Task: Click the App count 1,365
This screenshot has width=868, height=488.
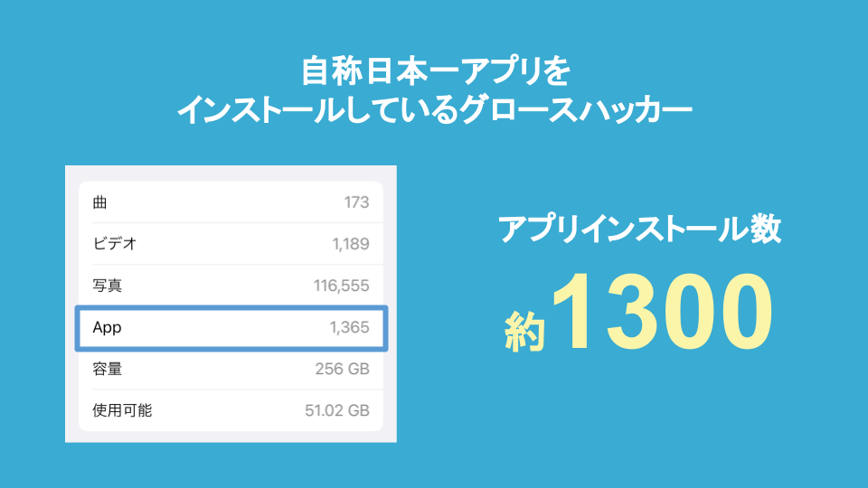Action: point(349,327)
